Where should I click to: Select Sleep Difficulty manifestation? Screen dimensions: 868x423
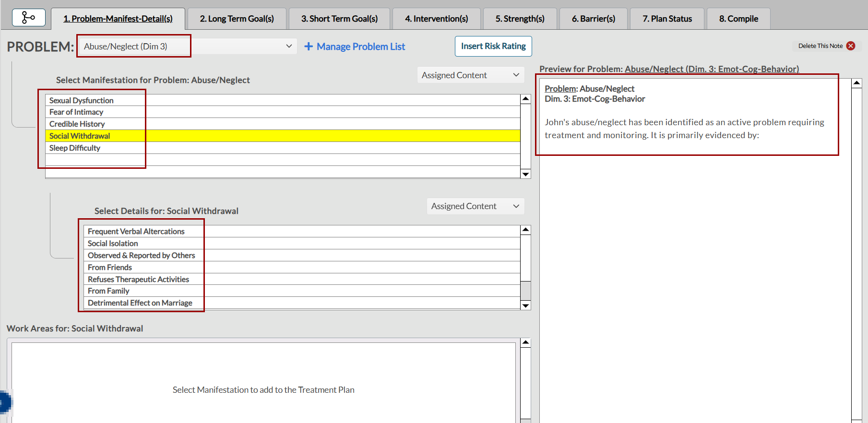tap(283, 148)
